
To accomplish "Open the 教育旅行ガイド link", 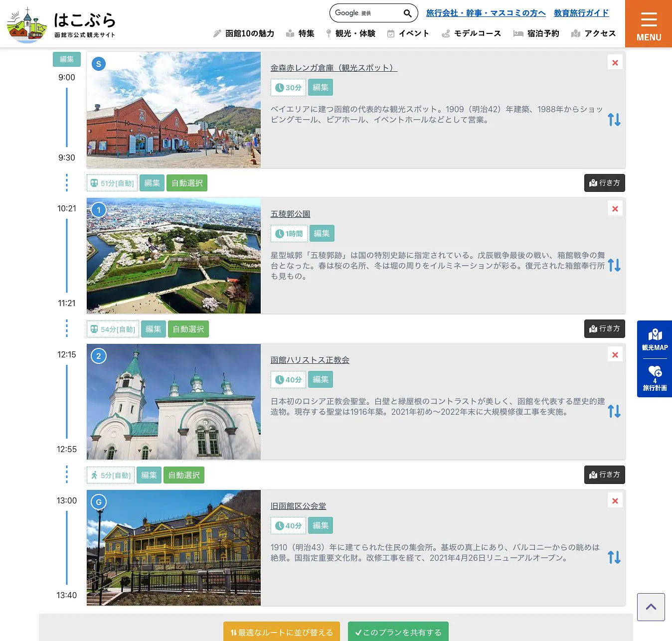I will coord(580,13).
